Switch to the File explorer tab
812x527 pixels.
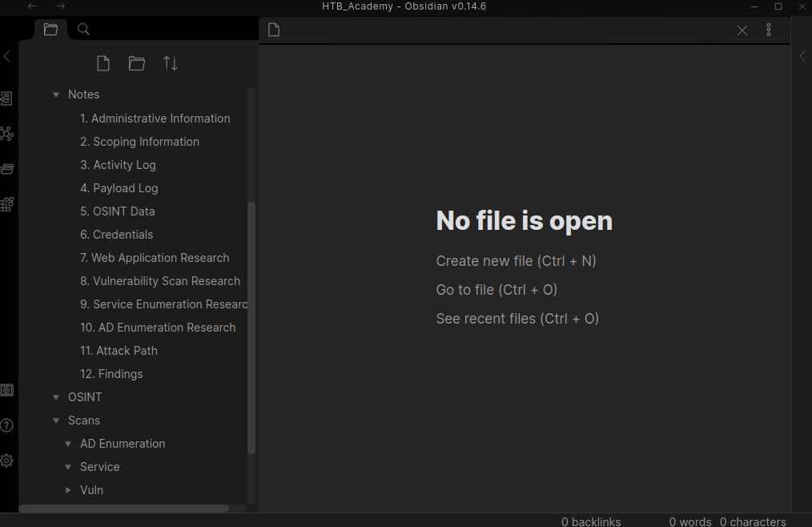point(50,30)
